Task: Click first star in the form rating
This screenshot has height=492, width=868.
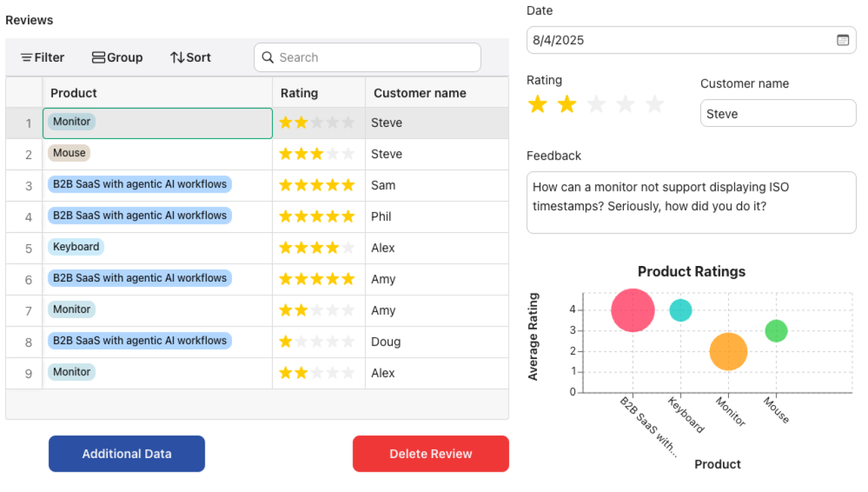Action: click(538, 105)
